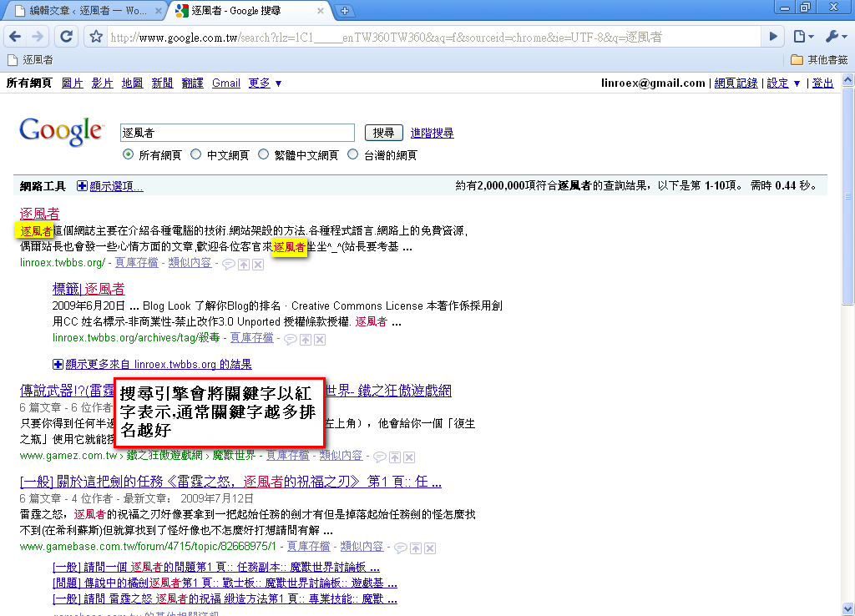Promote the linroex.twbbs.org/ result

pos(244,265)
